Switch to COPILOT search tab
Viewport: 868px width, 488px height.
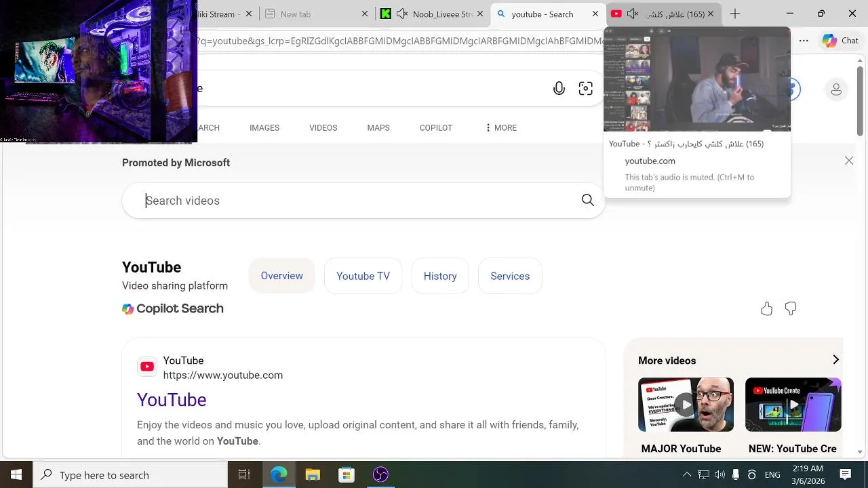pos(436,127)
